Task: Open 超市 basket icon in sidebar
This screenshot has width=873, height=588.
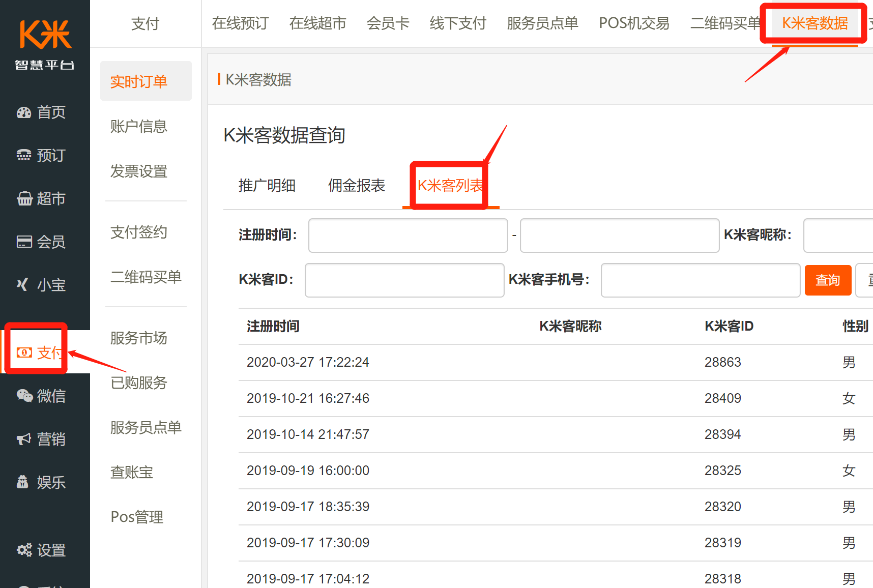Action: 24,199
